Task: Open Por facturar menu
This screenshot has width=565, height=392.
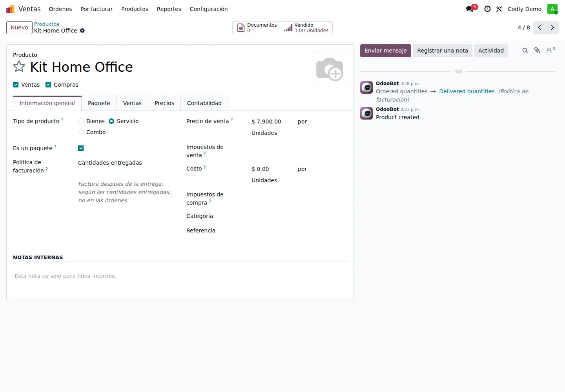Action: click(97, 9)
